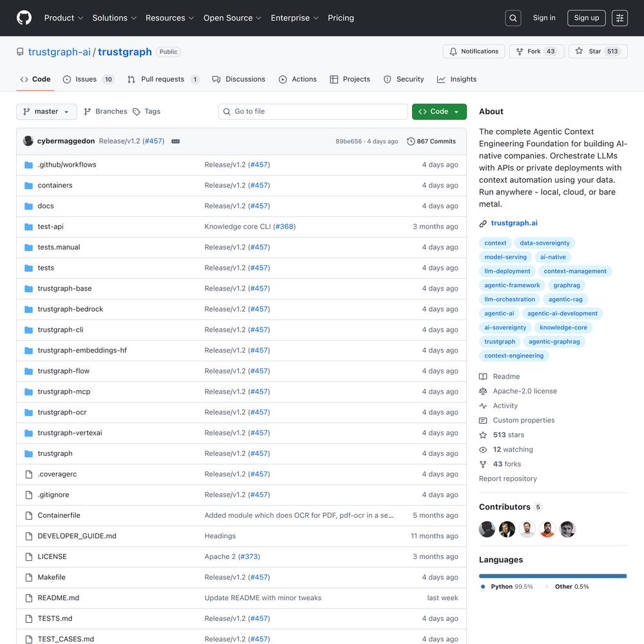Expand the green Code dropdown button
644x644 pixels.
point(439,111)
